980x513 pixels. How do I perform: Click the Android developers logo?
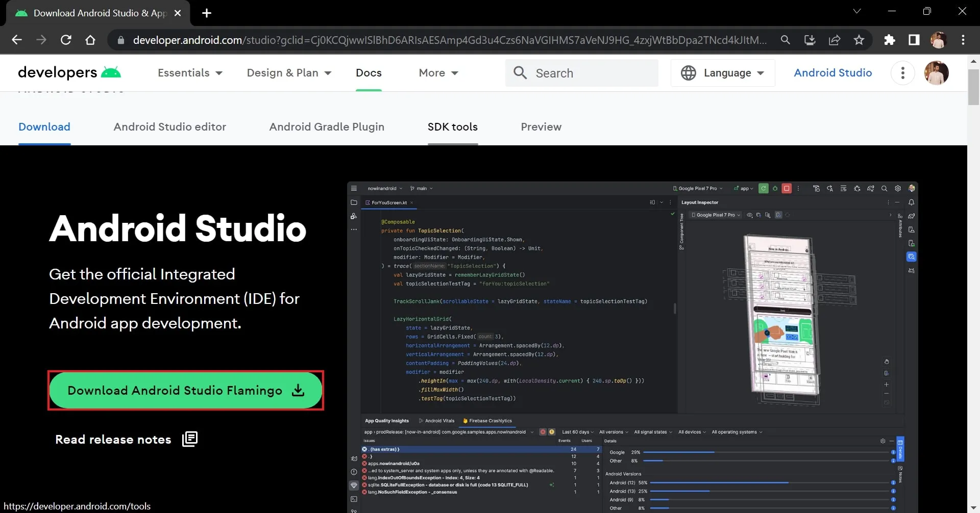point(69,73)
